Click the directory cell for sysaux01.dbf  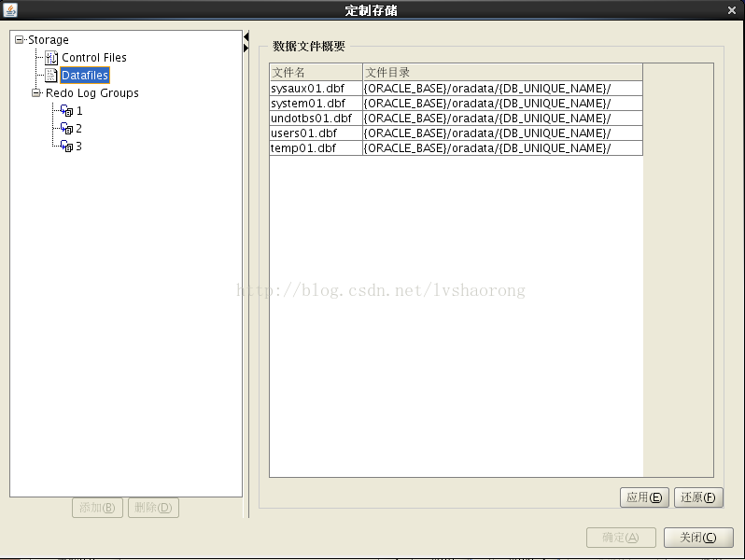(502, 89)
